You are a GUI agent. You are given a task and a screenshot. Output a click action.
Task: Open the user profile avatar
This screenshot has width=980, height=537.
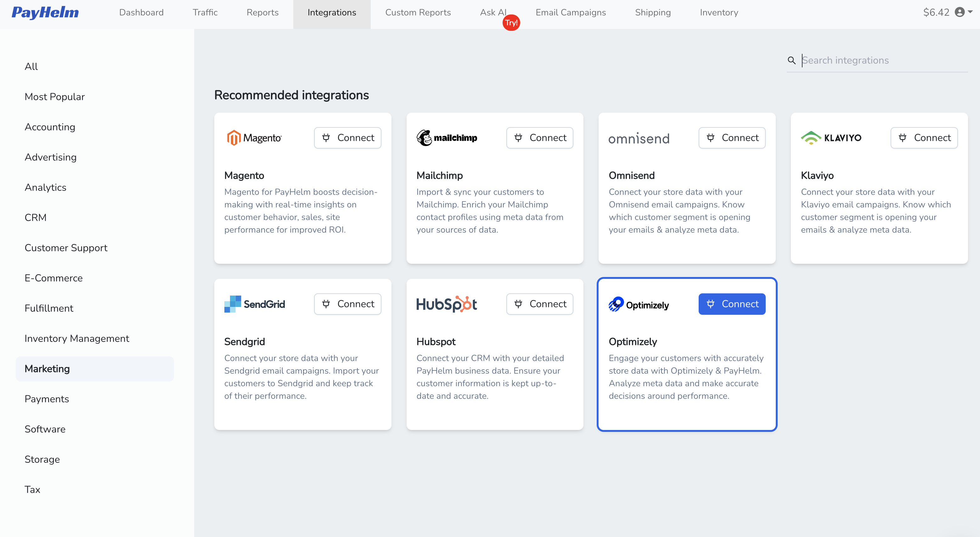(960, 12)
